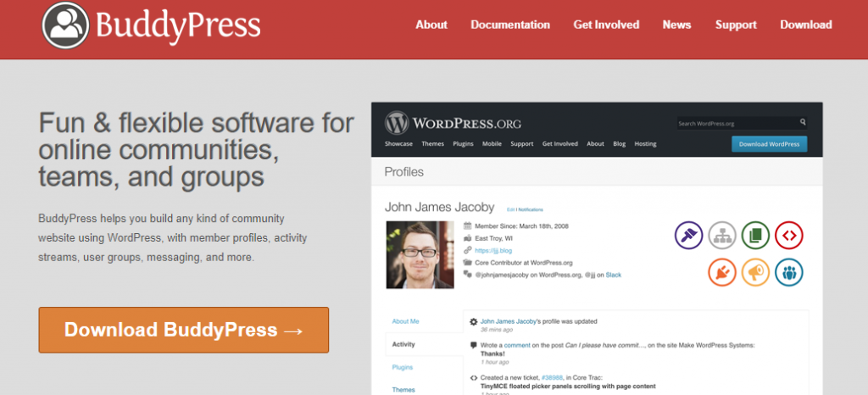868x395 pixels.
Task: Click the comment link in activity feed
Action: [x=517, y=345]
